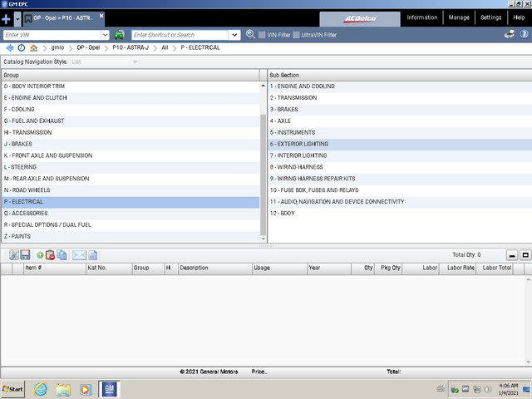532x399 pixels.
Task: Open sub section 10 - FUSE BOX, FUSES AND RELAYS
Action: tap(400, 190)
